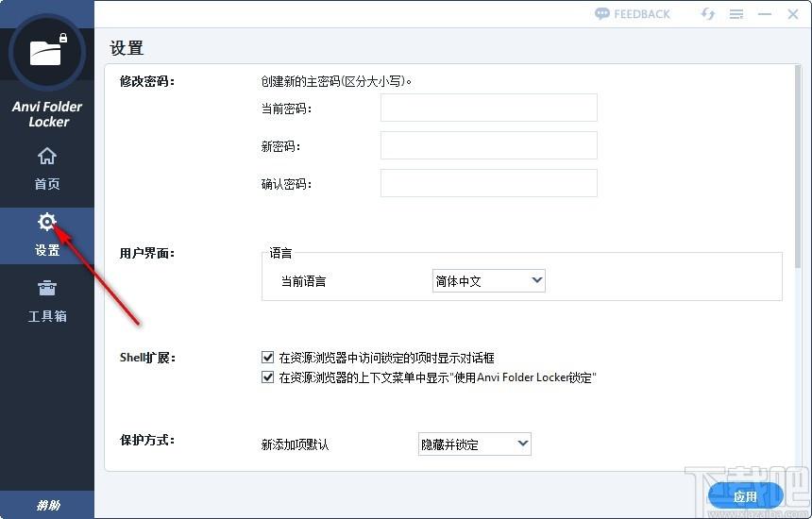Viewport: 812px width, 519px height.
Task: Click the Anvi Folder Locker logo
Action: [x=47, y=53]
